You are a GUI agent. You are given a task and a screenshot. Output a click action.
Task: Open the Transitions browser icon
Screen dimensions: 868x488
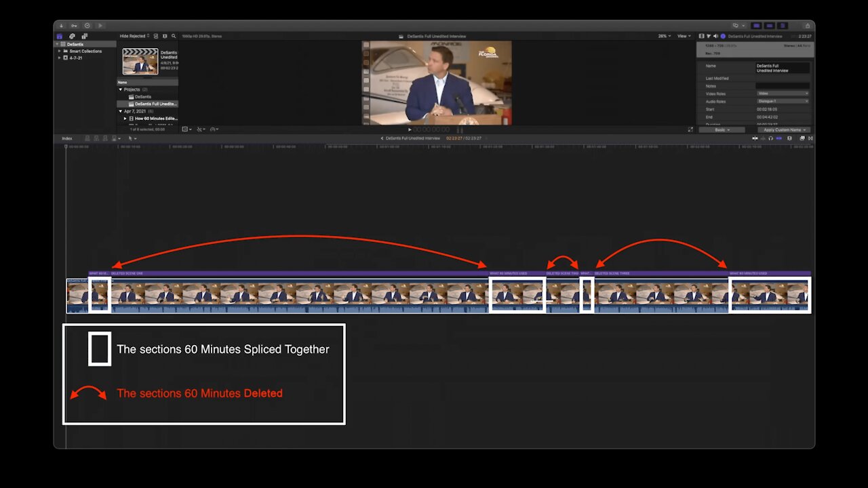(x=810, y=138)
